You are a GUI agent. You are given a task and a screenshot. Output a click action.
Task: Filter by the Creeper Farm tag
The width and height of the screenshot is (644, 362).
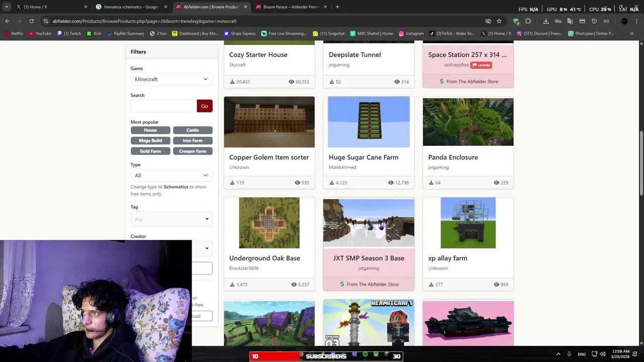pyautogui.click(x=193, y=151)
